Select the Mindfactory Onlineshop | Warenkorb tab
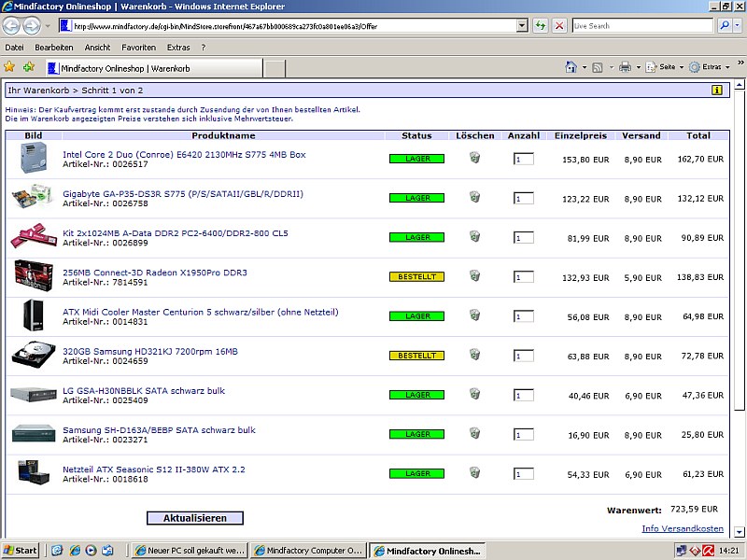Image resolution: width=747 pixels, height=560 pixels. [154, 68]
